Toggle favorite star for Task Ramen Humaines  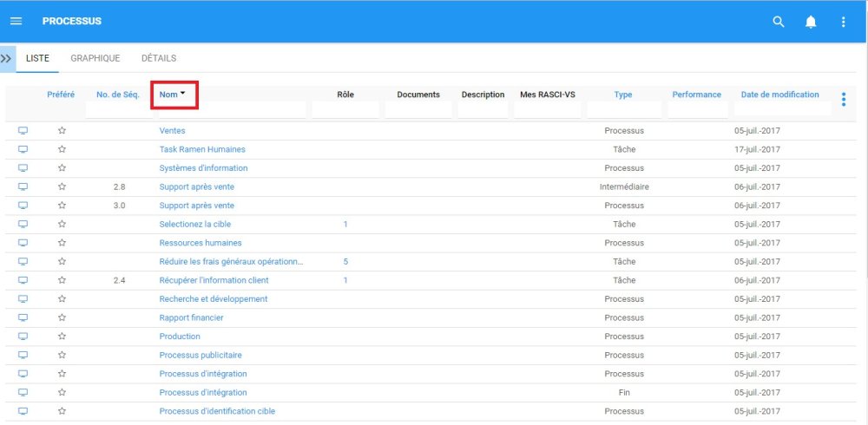62,149
